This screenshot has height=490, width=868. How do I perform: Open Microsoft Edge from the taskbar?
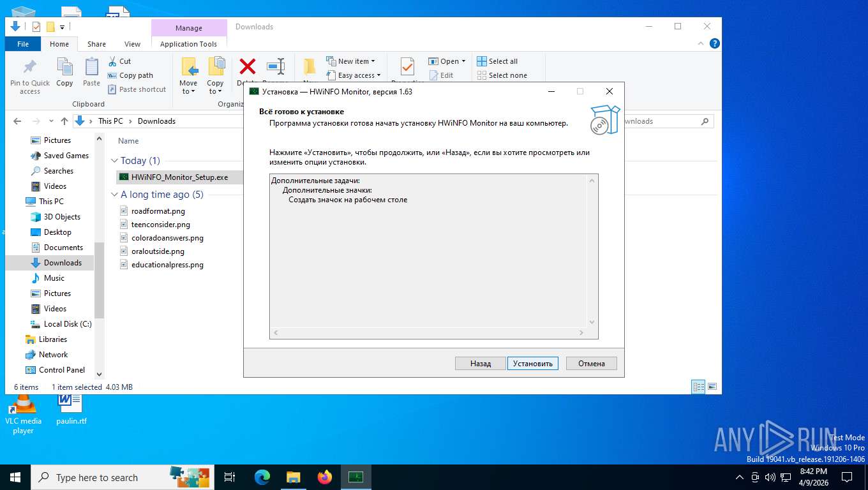pyautogui.click(x=262, y=477)
